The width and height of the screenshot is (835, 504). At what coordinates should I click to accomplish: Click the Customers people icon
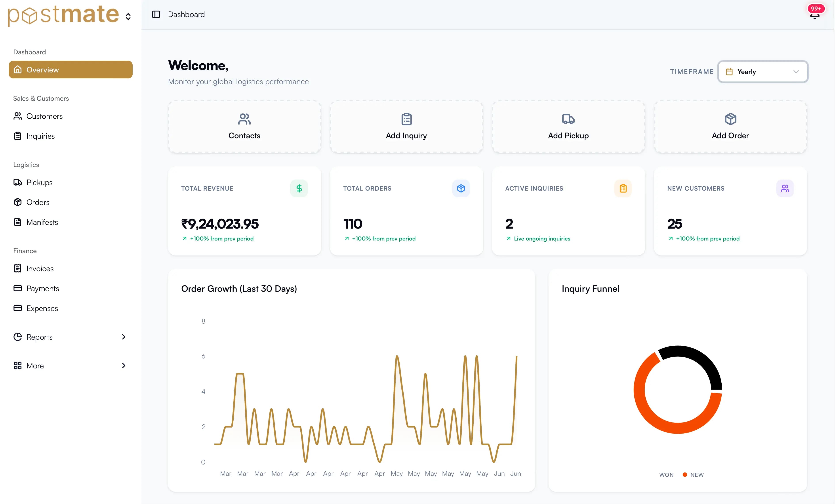point(18,116)
